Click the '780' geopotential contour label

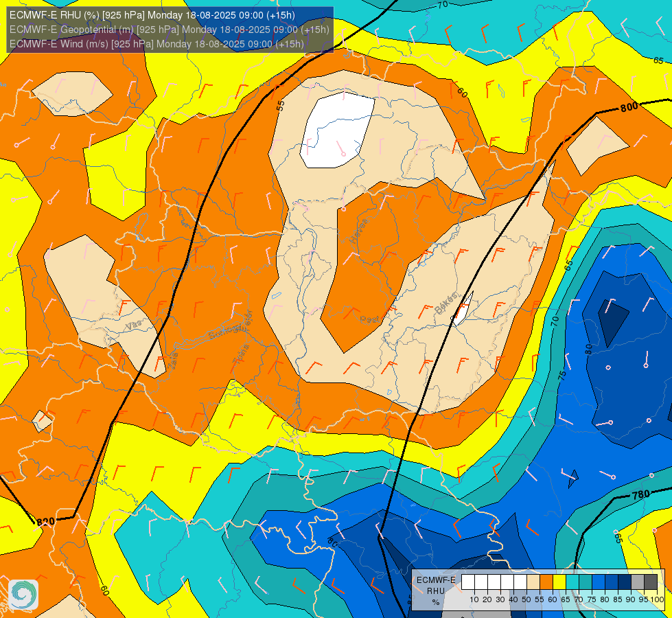tap(641, 495)
